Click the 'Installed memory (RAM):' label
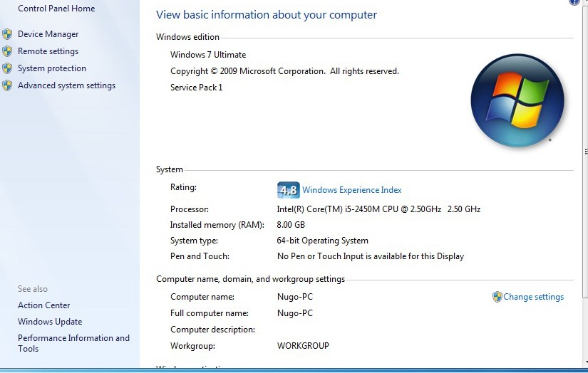588x373 pixels. pyautogui.click(x=217, y=225)
